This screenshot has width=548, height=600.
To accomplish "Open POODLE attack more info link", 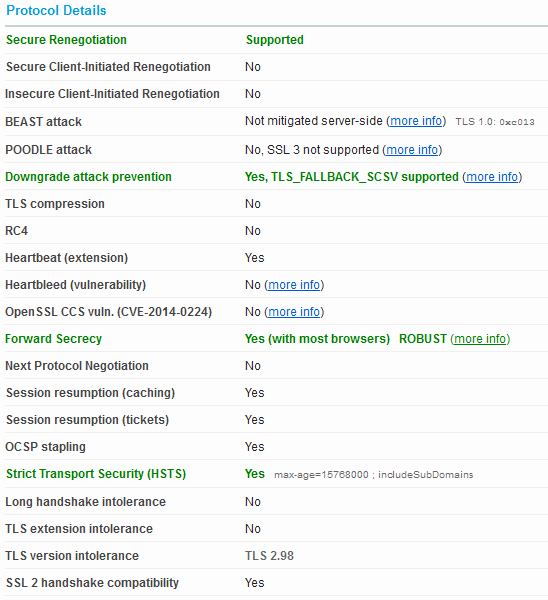I will pyautogui.click(x=412, y=150).
